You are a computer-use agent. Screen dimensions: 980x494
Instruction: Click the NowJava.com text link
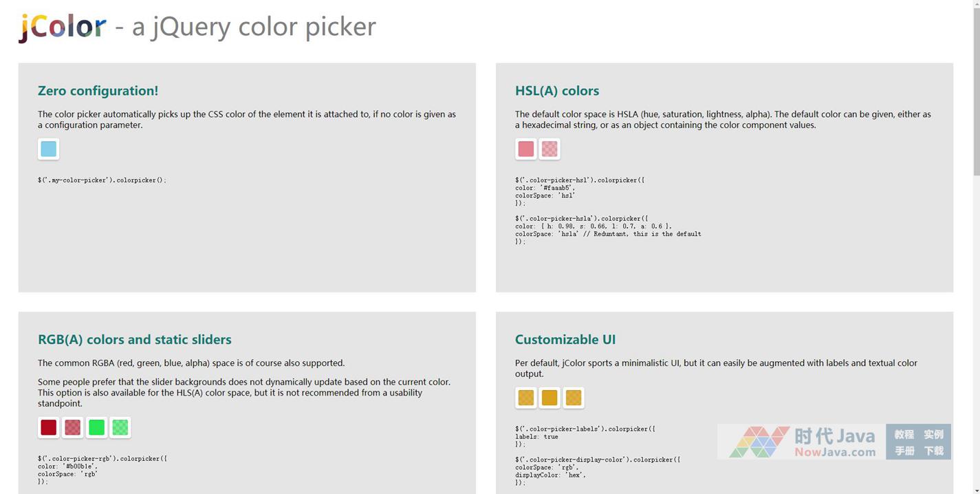[835, 452]
